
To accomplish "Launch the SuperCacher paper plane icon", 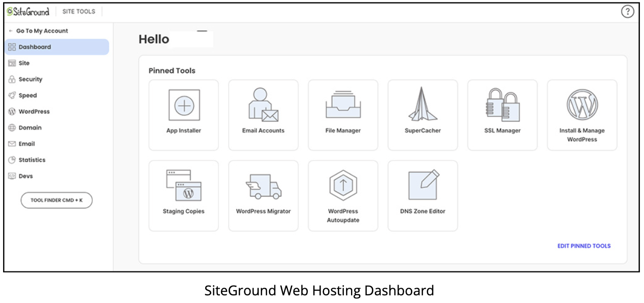I will tap(423, 104).
